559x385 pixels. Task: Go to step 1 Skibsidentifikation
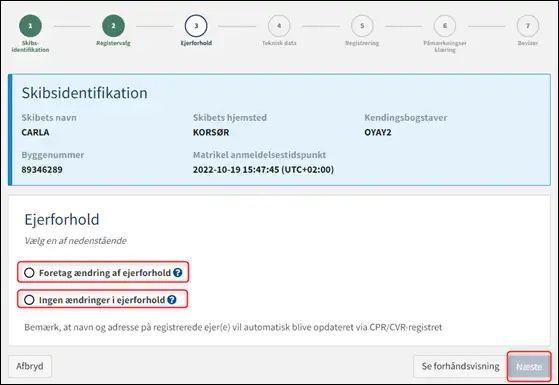point(30,26)
